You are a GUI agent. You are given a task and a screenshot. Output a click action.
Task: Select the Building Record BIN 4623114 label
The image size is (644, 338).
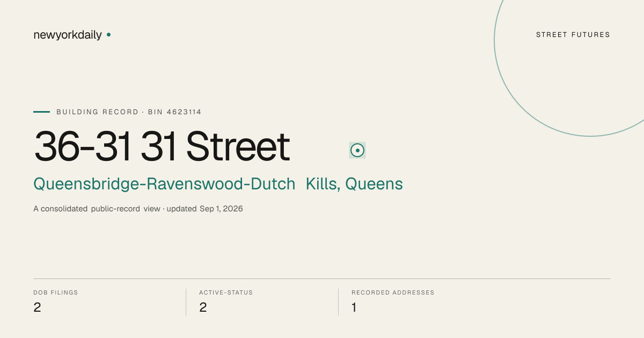pyautogui.click(x=129, y=112)
